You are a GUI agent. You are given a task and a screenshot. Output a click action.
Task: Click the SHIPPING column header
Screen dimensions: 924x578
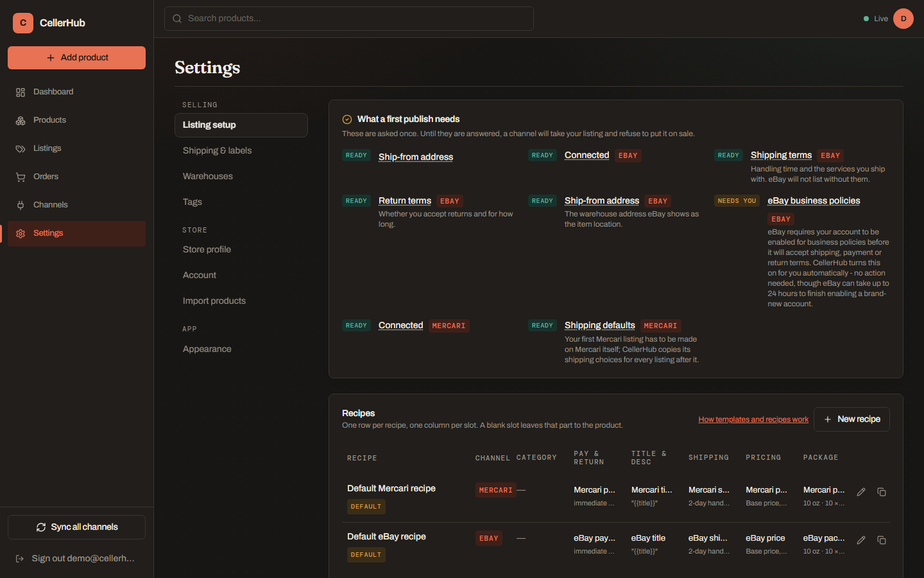[x=708, y=458]
